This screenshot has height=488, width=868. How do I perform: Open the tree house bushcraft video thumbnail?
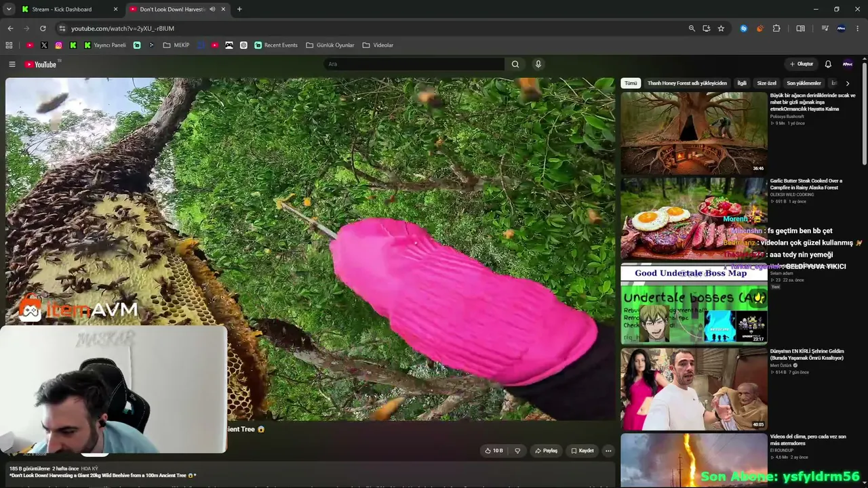point(694,133)
